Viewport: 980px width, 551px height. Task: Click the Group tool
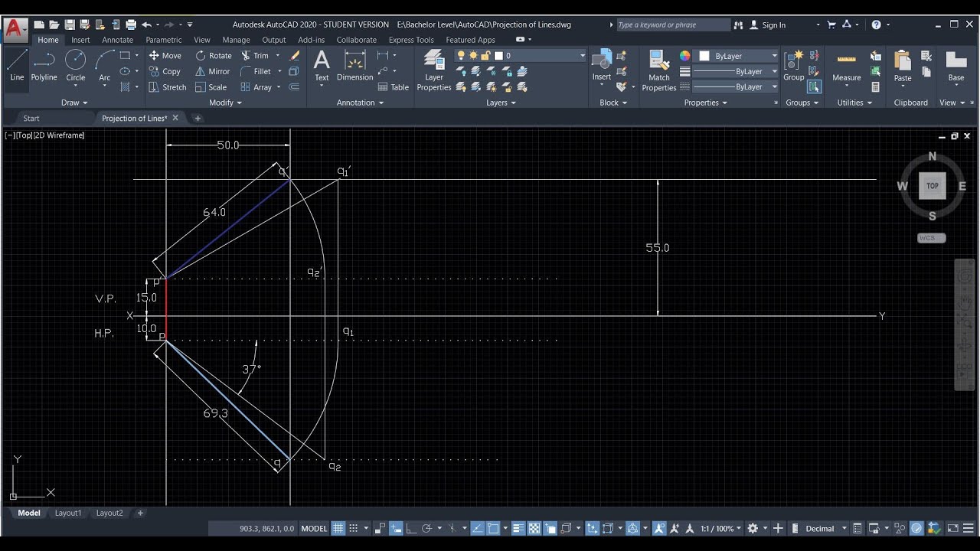tap(794, 66)
